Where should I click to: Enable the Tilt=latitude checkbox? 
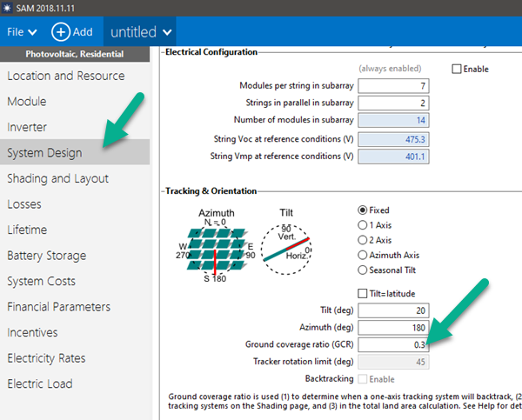pyautogui.click(x=364, y=293)
